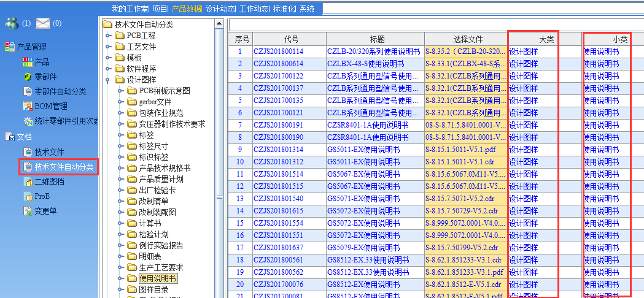
Task: Click the mail envelope icon in sidebar
Action: point(42,23)
